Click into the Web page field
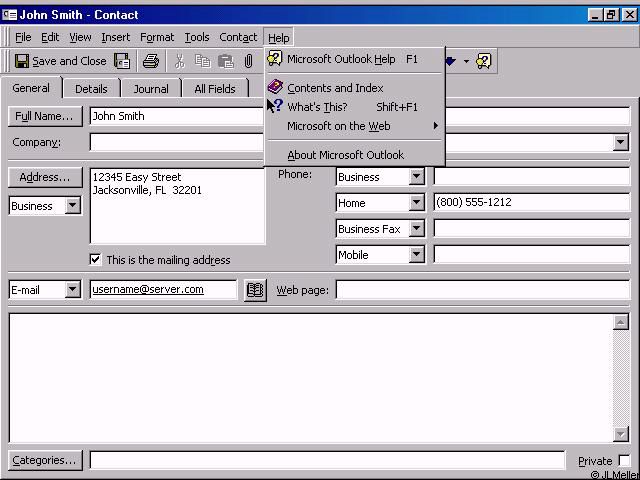Image resolution: width=640 pixels, height=480 pixels. point(483,290)
